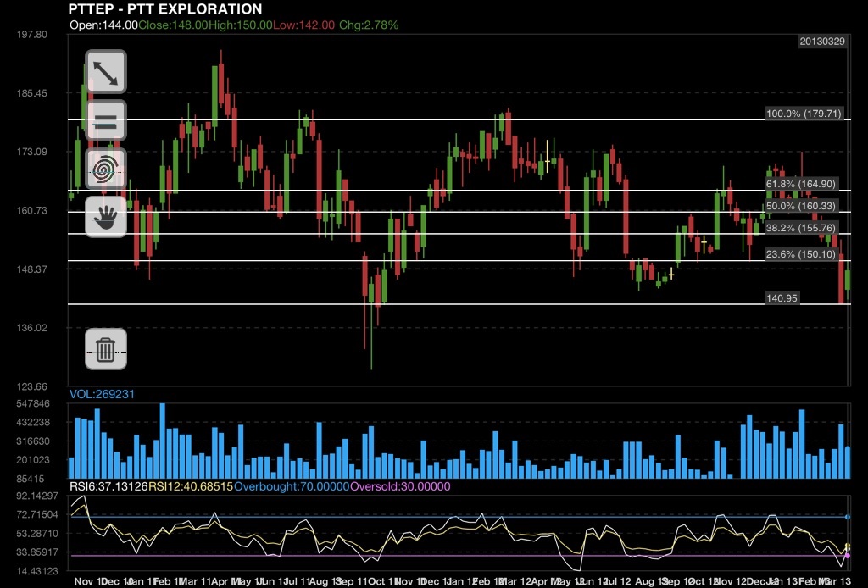Delete drawings with the trash icon
Screen dimensions: 868x588
[x=106, y=349]
